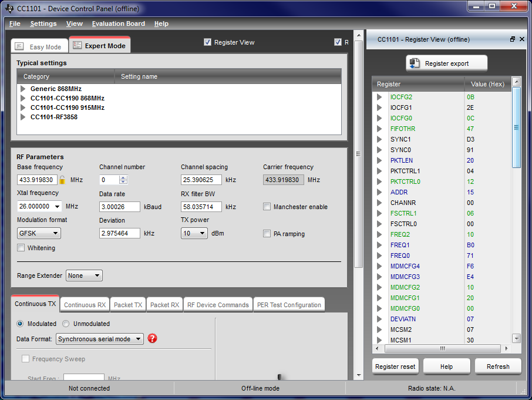
Task: Click the Register export button
Action: click(x=446, y=63)
